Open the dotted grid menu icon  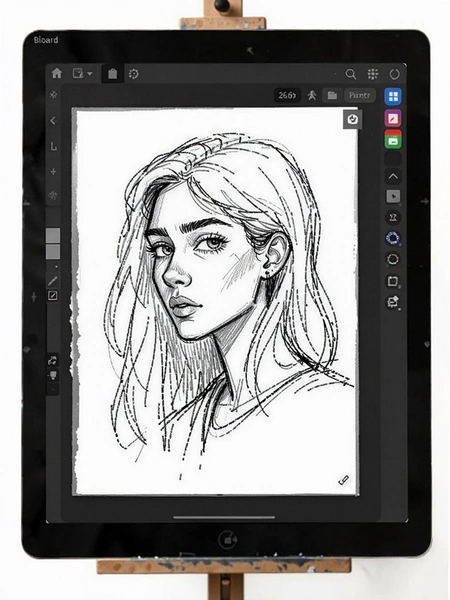coord(373,74)
